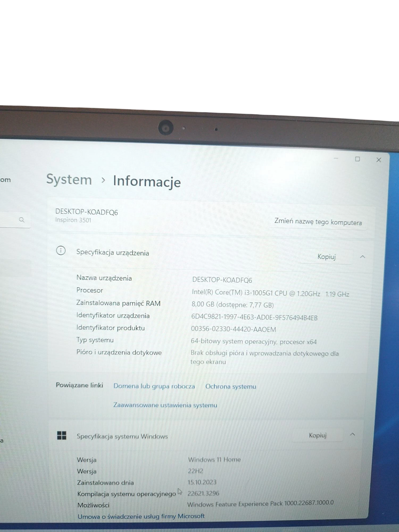Screen dimensions: 399x532
Task: Click the Windows logo icon beside Specyfikacja systemu Windows
Action: [x=62, y=435]
